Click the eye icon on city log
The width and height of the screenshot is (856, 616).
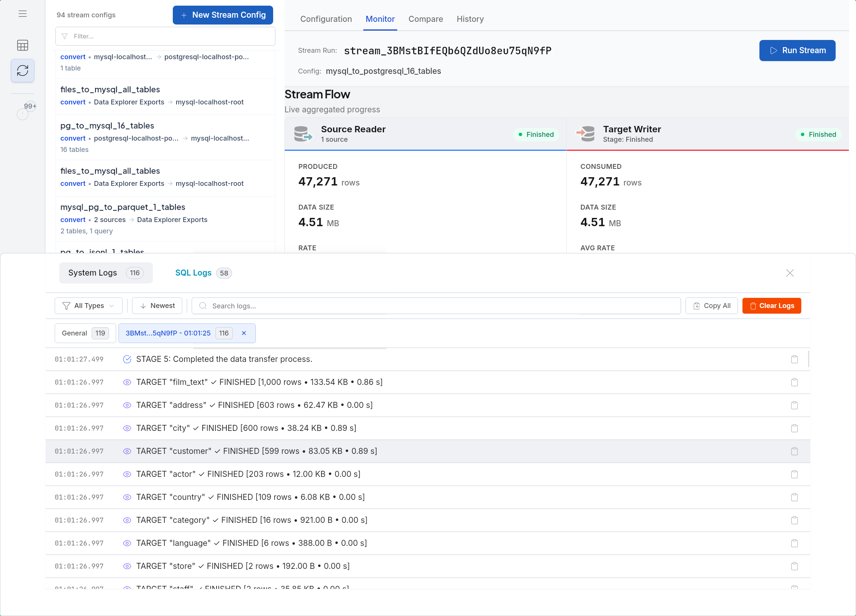(x=127, y=428)
